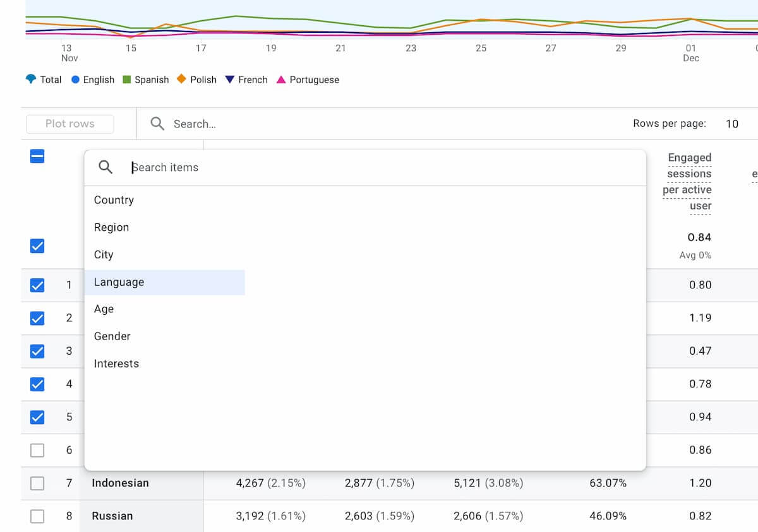Viewport: 758px width, 532px height.
Task: Select Age from the dimension list
Action: point(104,309)
